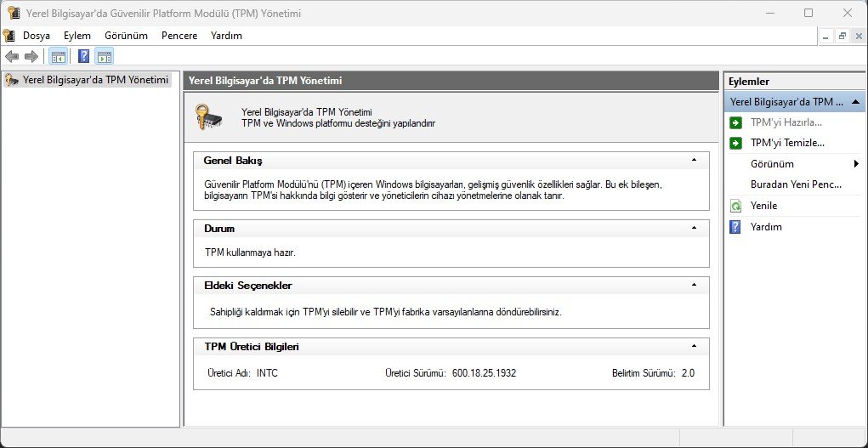Open the Eylem menu
868x448 pixels.
[77, 36]
